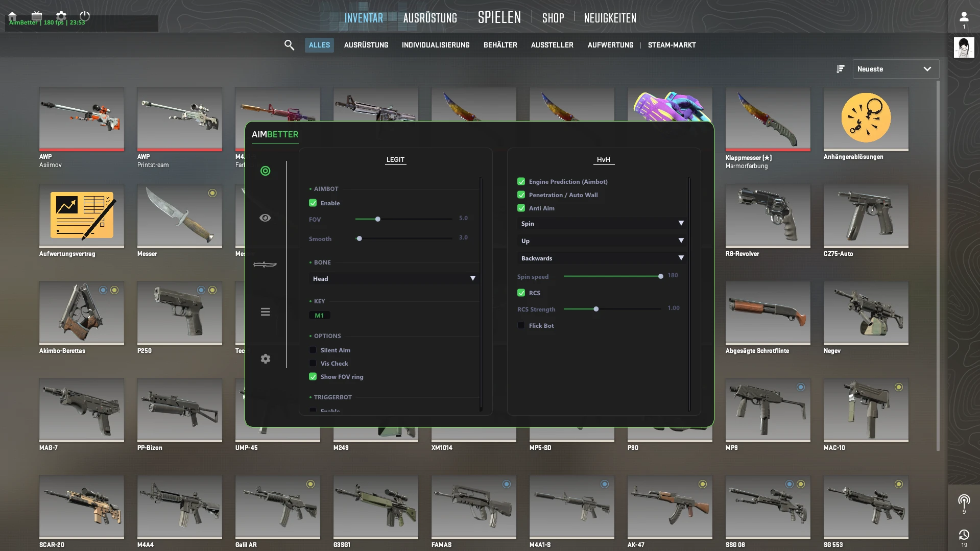The width and height of the screenshot is (980, 551).
Task: Select the aimbot target tab icon
Action: [x=265, y=171]
